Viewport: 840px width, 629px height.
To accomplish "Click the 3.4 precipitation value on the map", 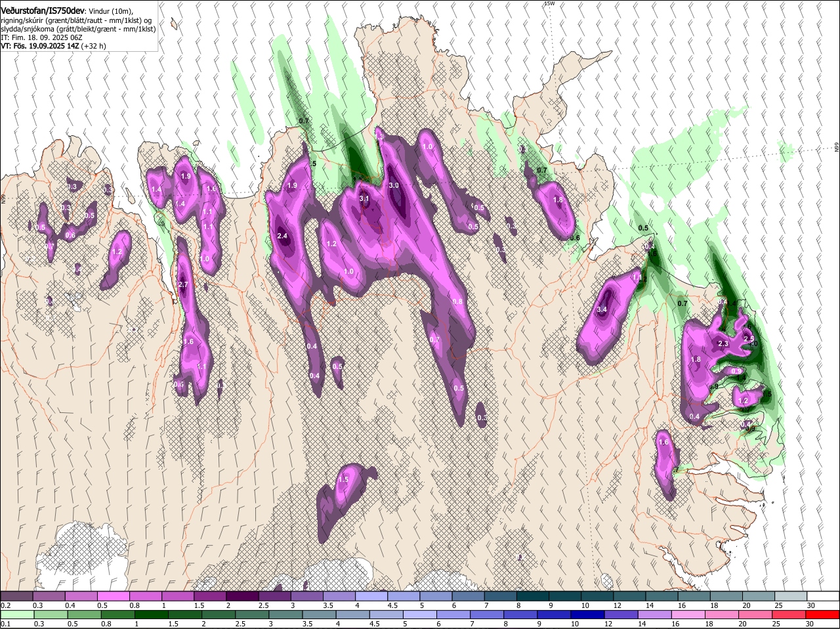I will pyautogui.click(x=602, y=309).
